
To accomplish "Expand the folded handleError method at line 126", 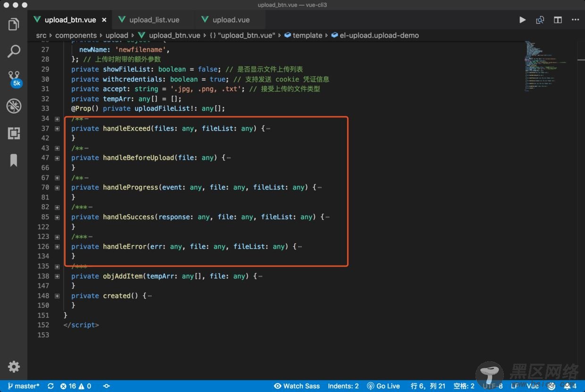I will 57,247.
